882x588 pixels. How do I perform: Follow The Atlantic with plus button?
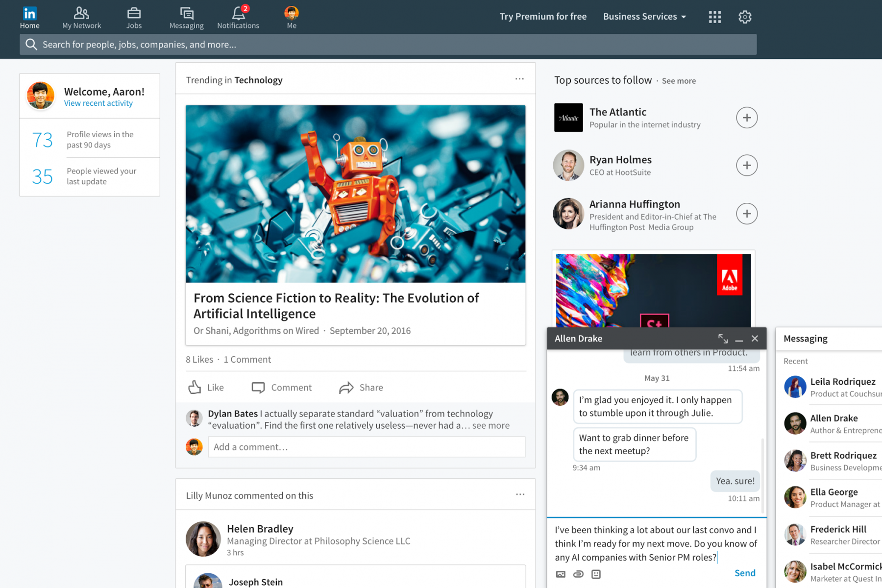click(x=746, y=118)
